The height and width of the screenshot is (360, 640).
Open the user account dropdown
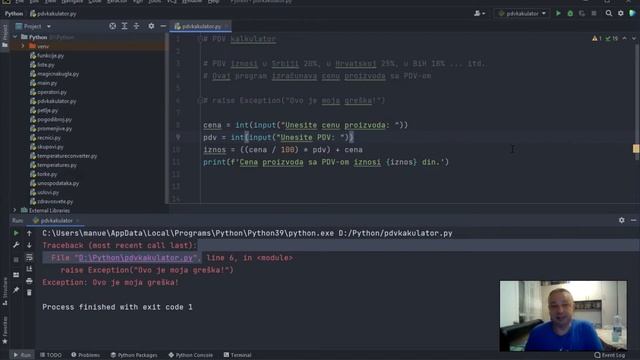pyautogui.click(x=480, y=13)
